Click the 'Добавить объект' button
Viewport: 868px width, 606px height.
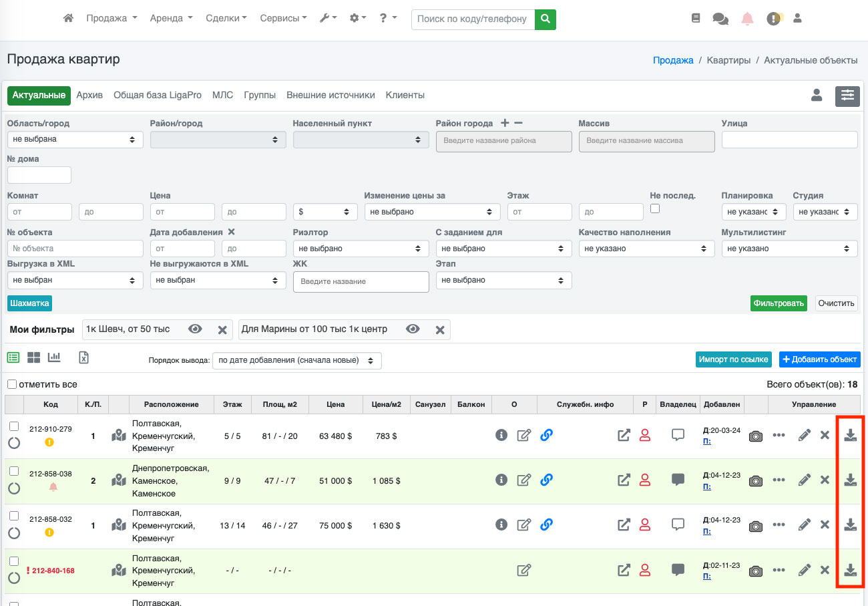click(x=819, y=359)
